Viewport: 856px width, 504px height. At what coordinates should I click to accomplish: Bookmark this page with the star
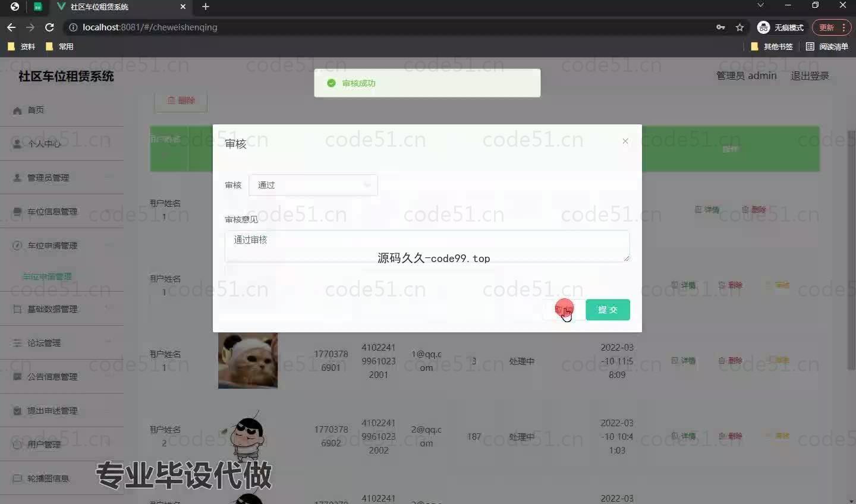pos(739,27)
